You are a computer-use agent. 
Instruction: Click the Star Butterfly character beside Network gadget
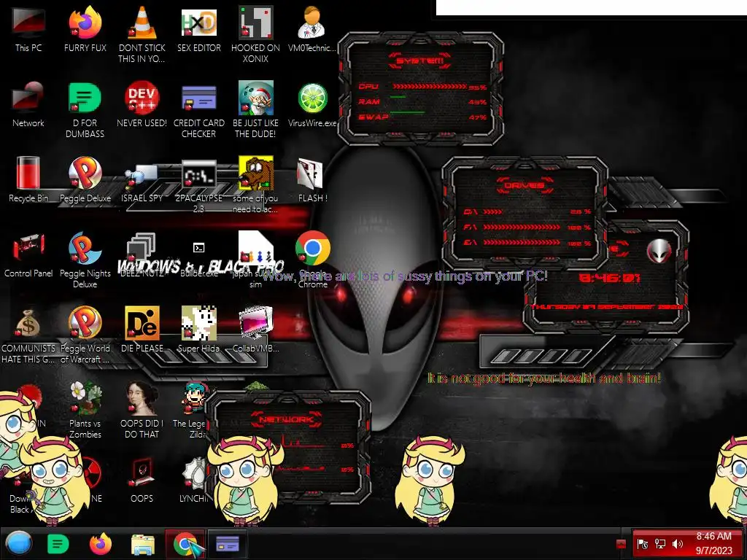coord(247,480)
